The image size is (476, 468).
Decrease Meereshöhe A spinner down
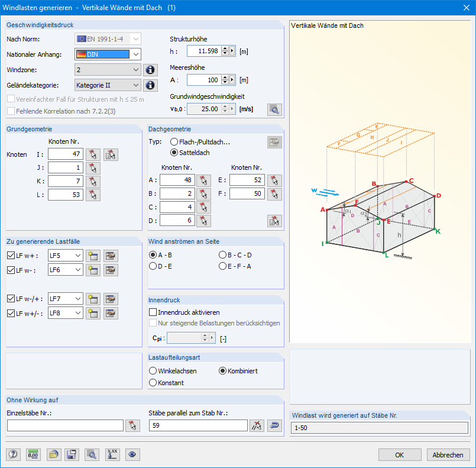[225, 82]
